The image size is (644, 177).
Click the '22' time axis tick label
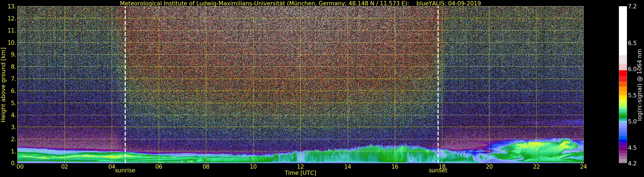tap(536, 167)
